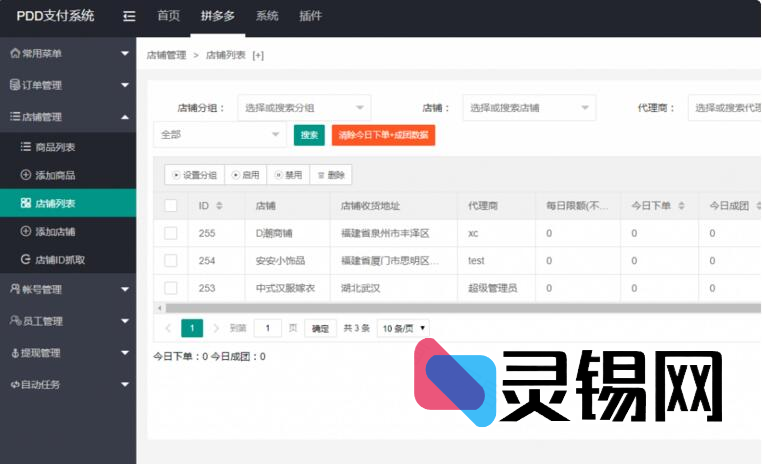
Task: Check the row for shop ID 255
Action: (171, 233)
